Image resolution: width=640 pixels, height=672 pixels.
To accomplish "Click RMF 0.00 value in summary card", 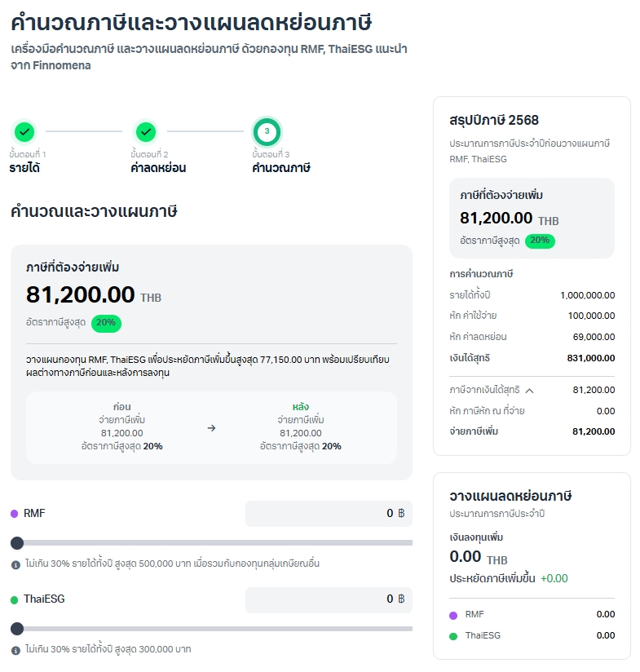I will [605, 615].
